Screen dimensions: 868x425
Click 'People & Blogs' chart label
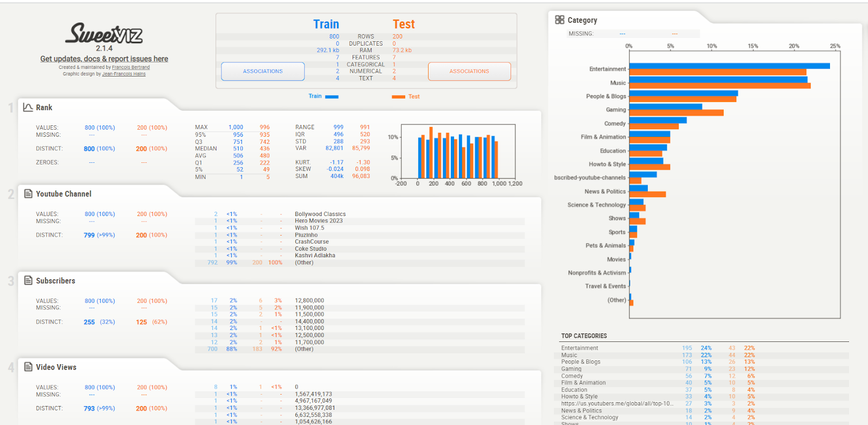click(x=606, y=96)
